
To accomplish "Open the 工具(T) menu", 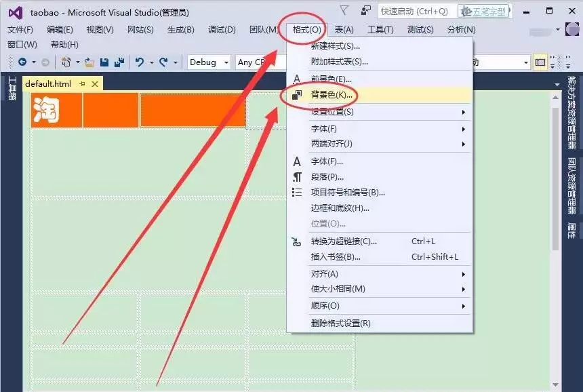I will click(380, 30).
